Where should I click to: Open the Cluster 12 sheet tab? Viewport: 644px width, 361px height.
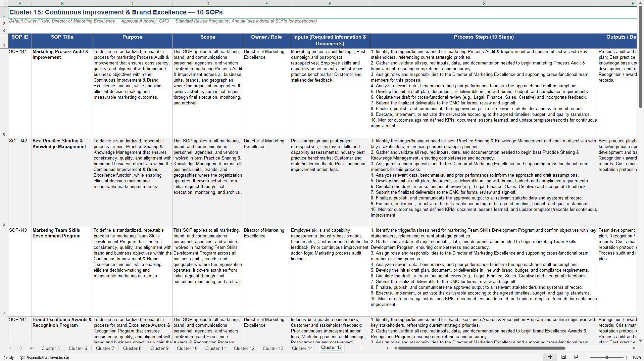click(x=244, y=348)
